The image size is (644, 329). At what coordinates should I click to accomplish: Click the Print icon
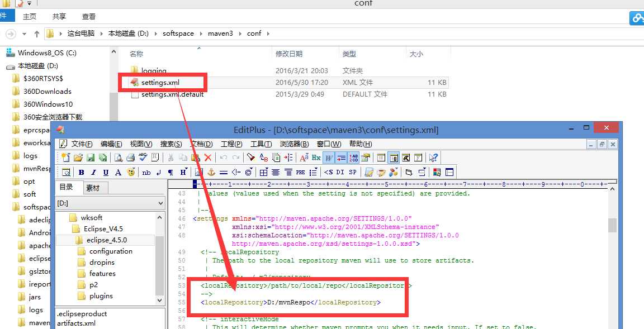coord(131,158)
